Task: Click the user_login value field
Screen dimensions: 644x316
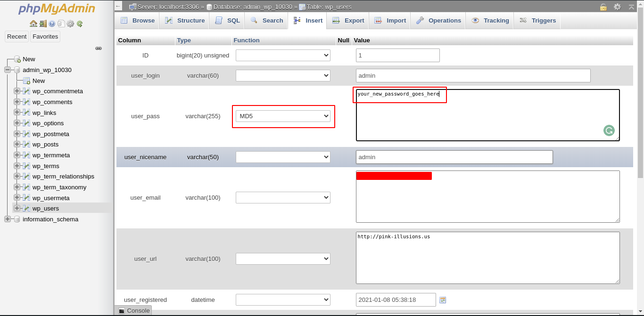Action: [x=473, y=75]
